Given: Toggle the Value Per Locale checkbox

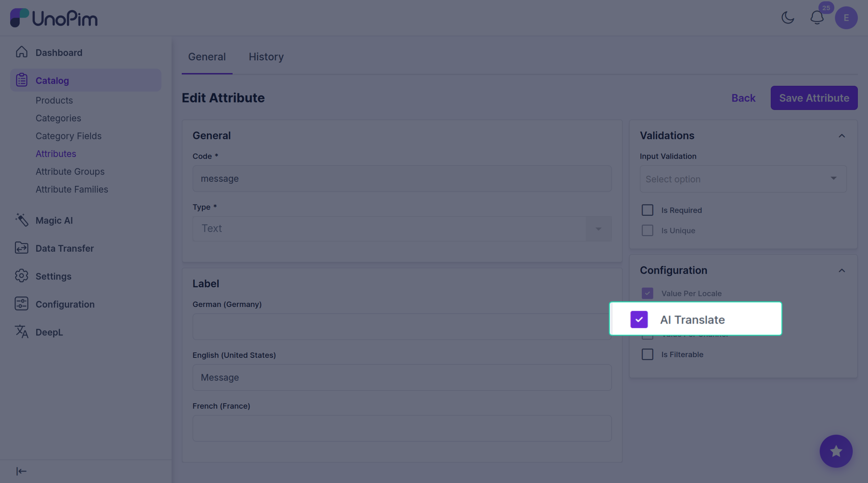Looking at the screenshot, I should [x=647, y=293].
